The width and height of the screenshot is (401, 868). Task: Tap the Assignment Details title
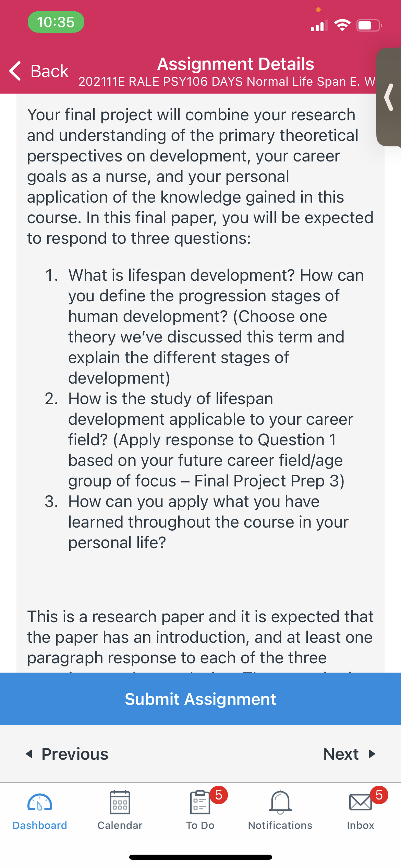[x=235, y=64]
